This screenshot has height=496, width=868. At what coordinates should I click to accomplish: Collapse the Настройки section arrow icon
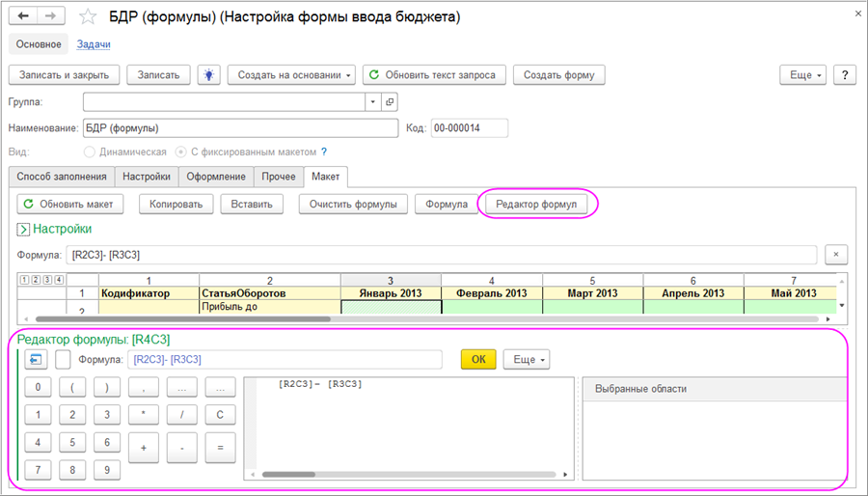[x=23, y=230]
